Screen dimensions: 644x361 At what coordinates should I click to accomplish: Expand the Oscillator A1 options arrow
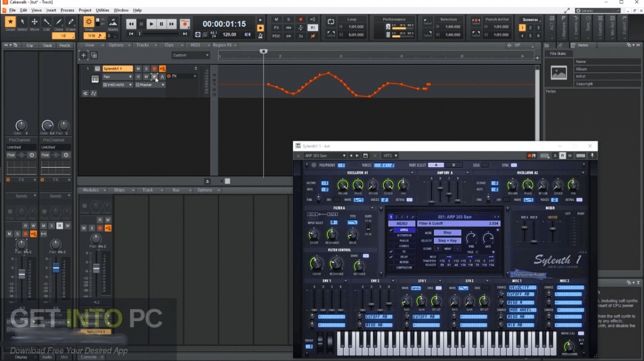click(413, 173)
